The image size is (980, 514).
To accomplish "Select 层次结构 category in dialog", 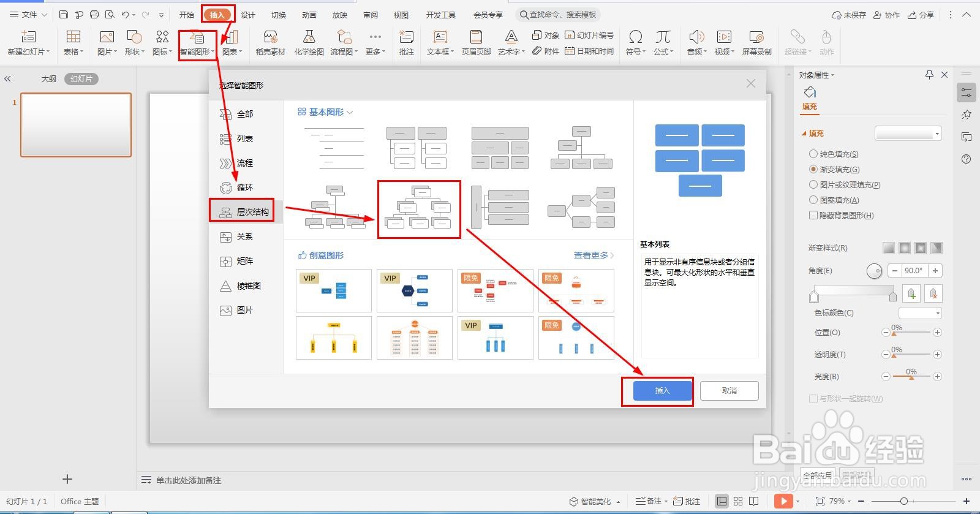I will [x=244, y=212].
